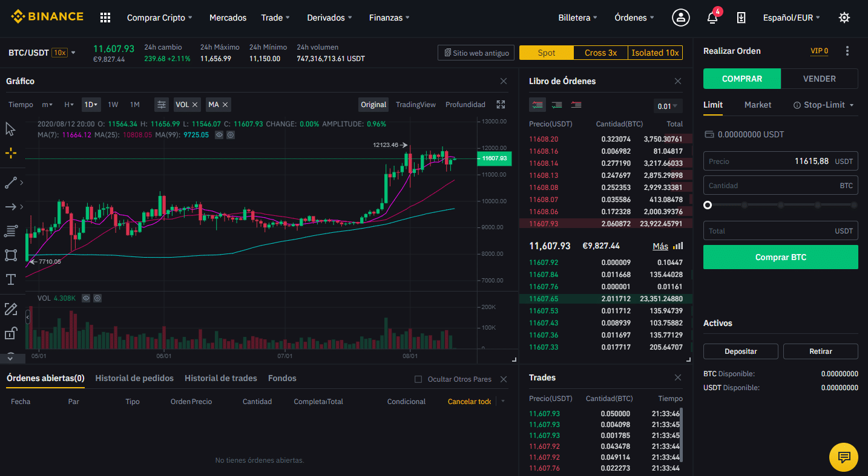Open notifications bell icon
This screenshot has width=868, height=476.
pos(712,18)
